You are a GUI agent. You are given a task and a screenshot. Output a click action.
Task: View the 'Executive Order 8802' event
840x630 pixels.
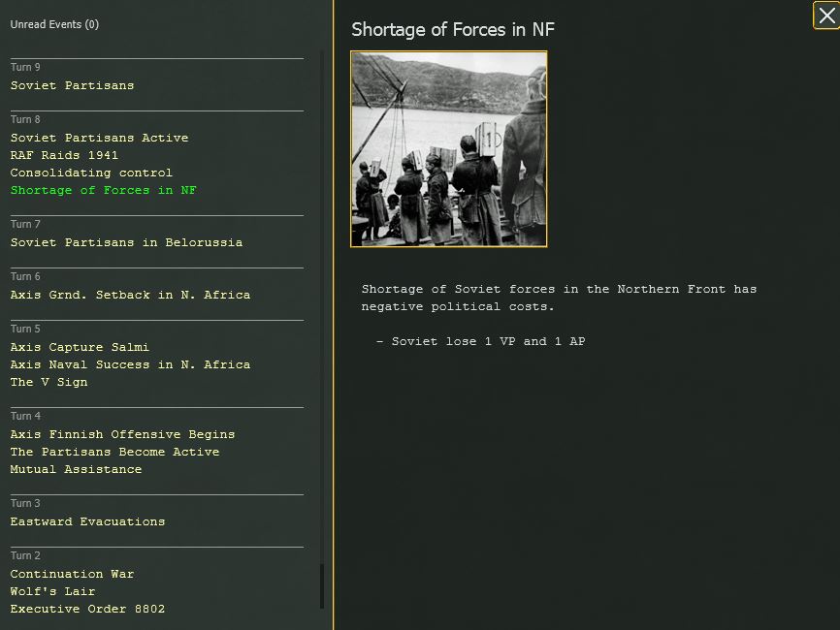point(88,609)
